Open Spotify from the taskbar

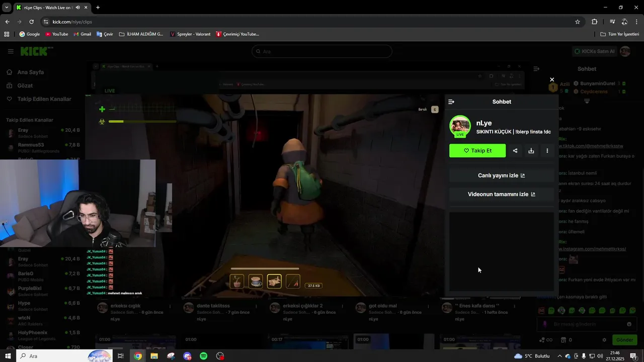click(x=204, y=356)
